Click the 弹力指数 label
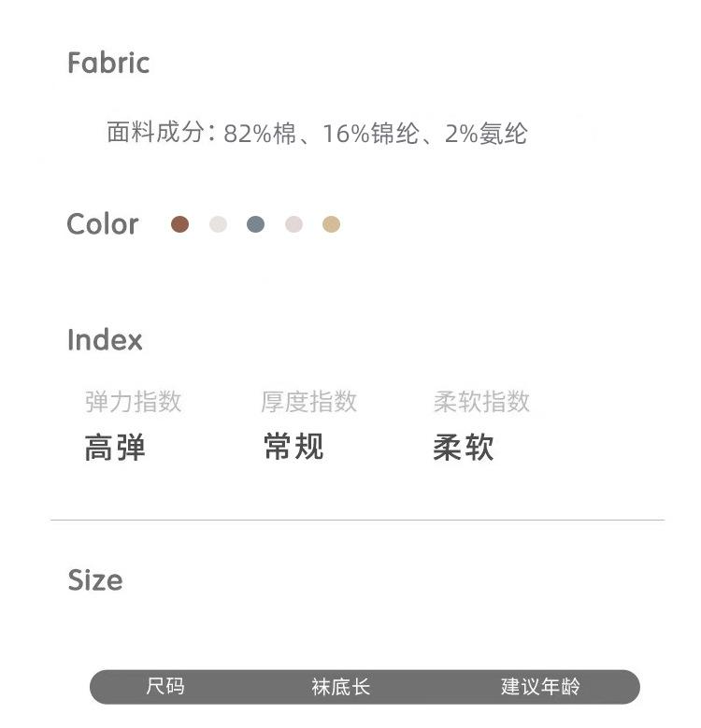 click(133, 402)
